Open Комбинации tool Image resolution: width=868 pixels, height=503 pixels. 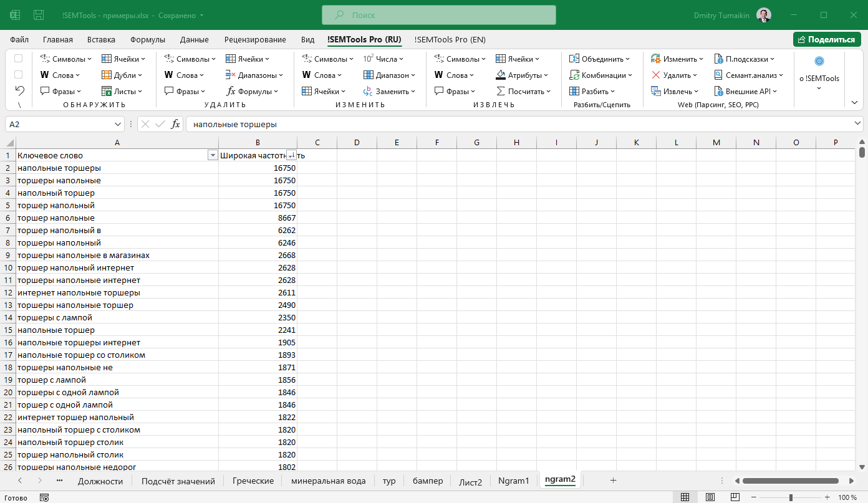point(600,75)
